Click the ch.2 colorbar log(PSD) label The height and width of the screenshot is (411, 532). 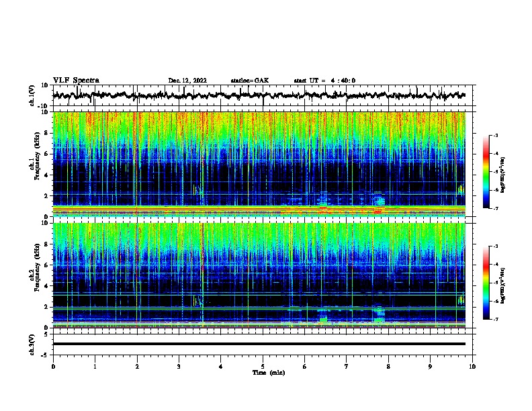(x=502, y=285)
